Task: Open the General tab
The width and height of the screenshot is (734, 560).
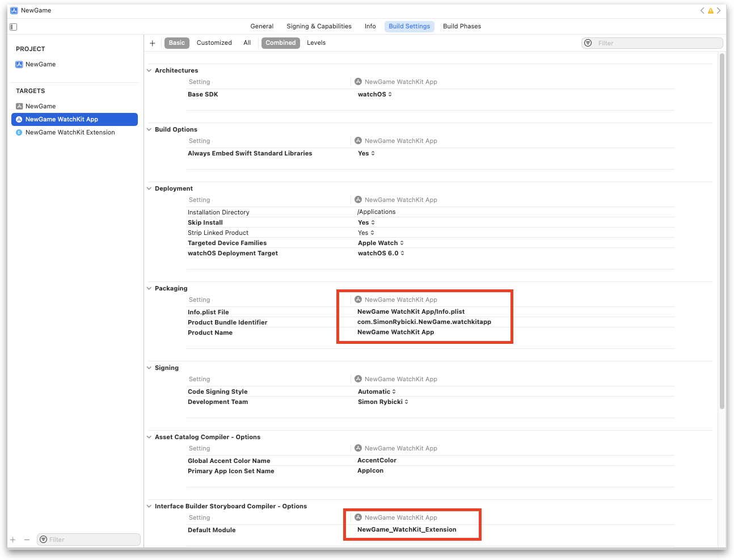Action: click(262, 27)
